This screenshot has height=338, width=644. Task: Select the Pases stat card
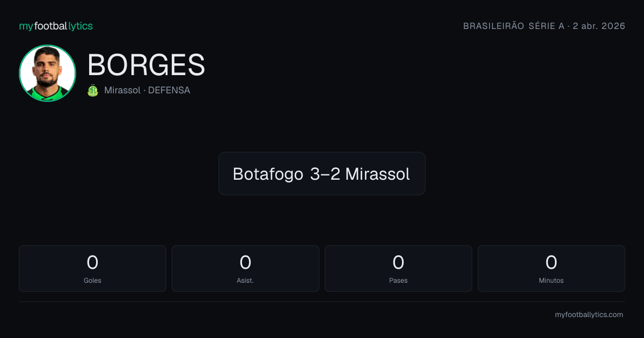[x=398, y=268]
